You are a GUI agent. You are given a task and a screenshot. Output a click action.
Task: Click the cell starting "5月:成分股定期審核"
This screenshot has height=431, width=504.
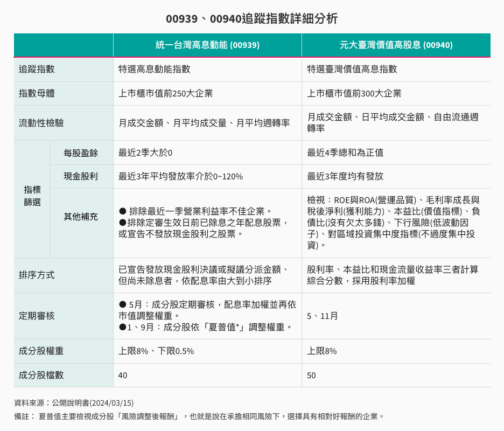[x=207, y=316]
